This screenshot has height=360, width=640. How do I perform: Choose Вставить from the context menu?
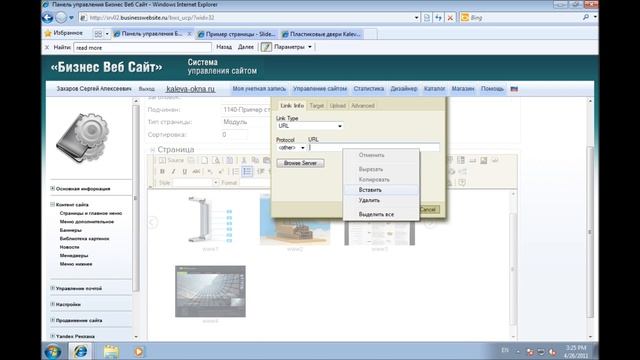tap(381, 190)
